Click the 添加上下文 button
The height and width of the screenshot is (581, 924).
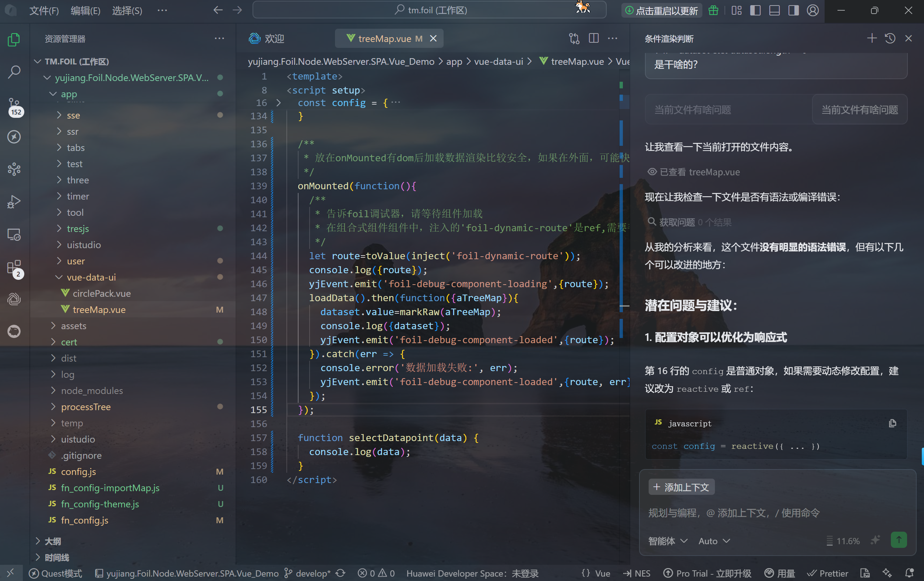(x=681, y=487)
